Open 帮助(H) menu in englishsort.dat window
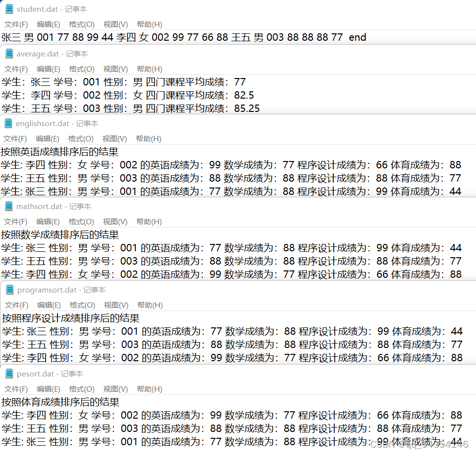Screen dimensions: 476x454 point(149,139)
